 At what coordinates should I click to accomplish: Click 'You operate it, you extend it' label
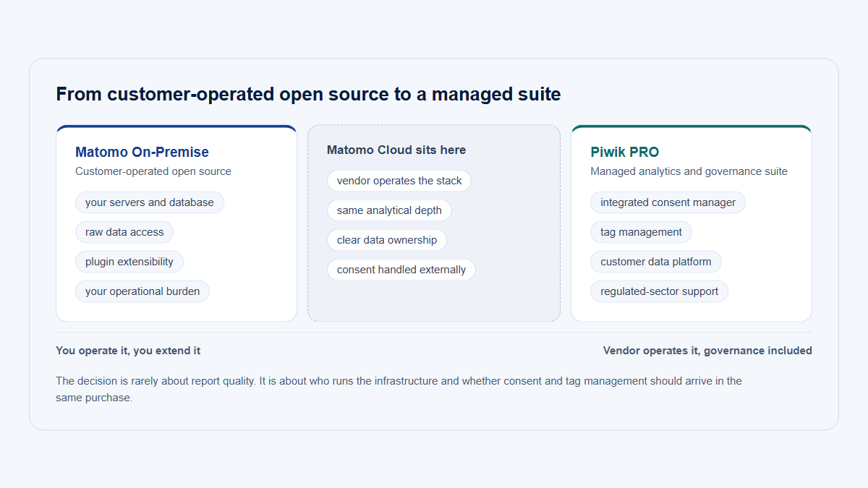click(x=128, y=351)
